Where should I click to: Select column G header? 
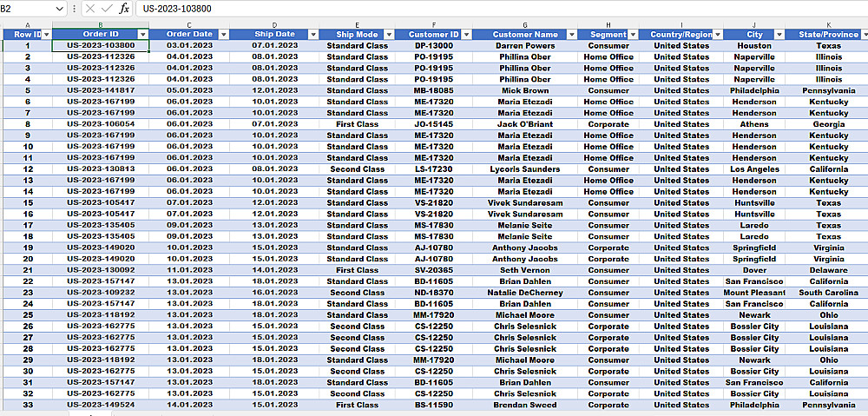click(525, 25)
